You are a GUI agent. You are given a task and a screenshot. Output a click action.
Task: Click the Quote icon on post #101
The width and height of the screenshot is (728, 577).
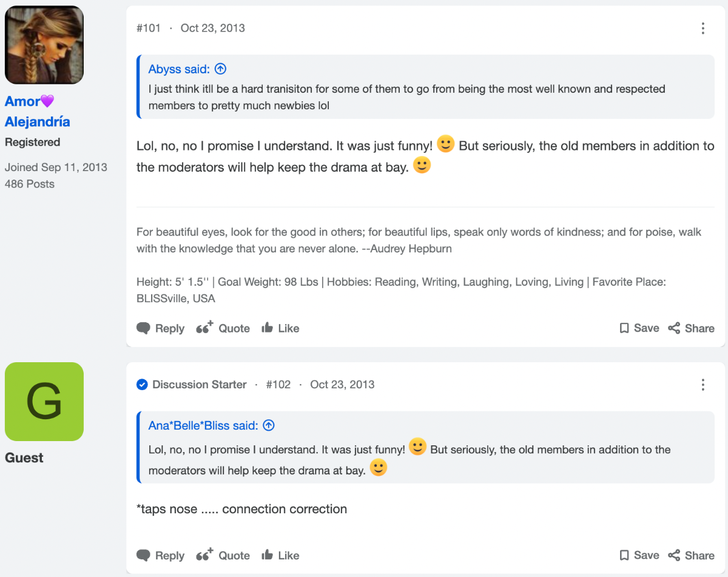point(205,328)
